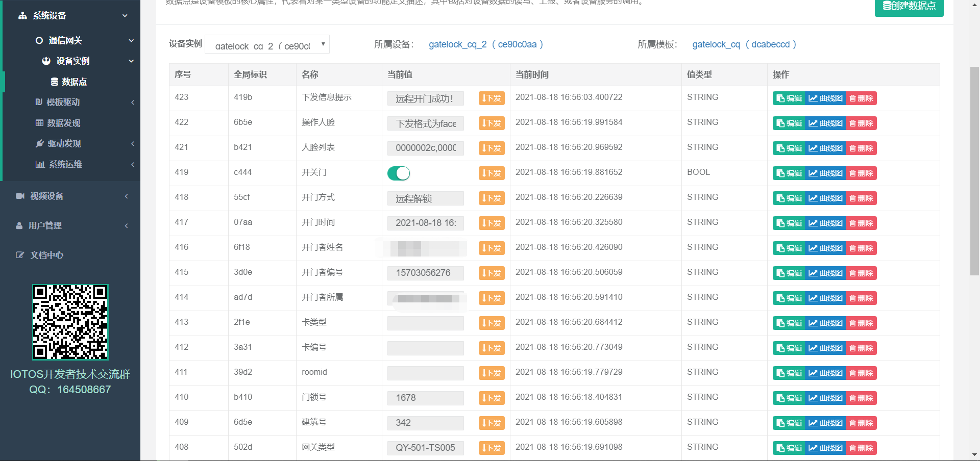Open the gatelock_cq_2 device link
This screenshot has width=980, height=461.
[486, 44]
